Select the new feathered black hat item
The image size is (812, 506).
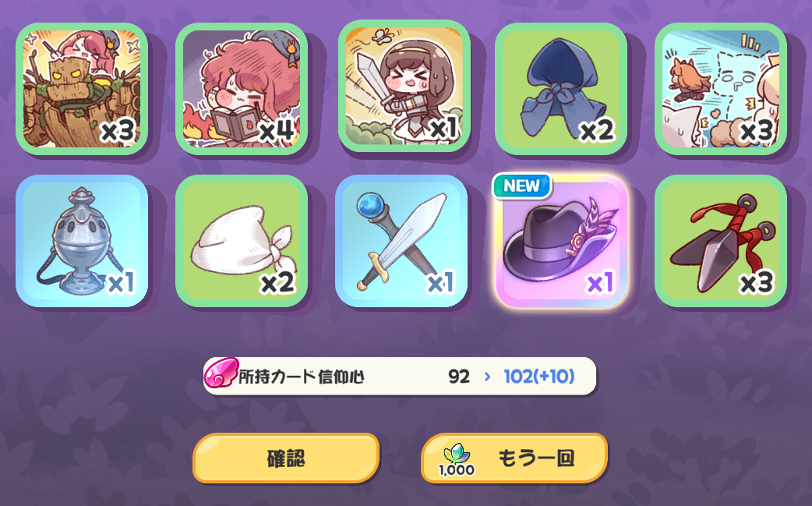tap(561, 241)
